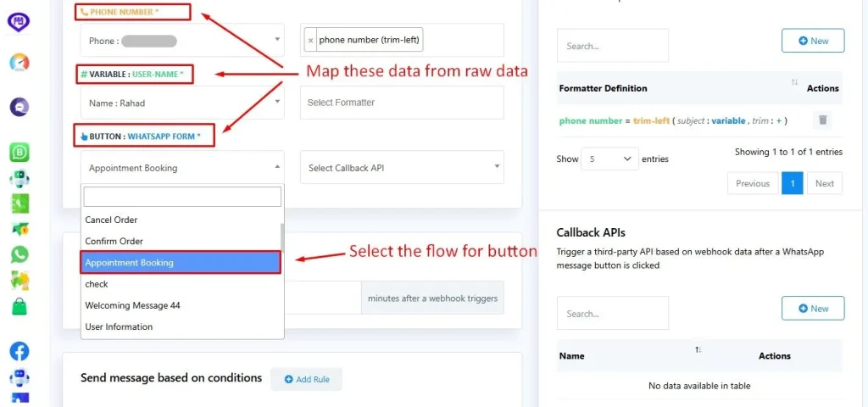The image size is (868, 407).
Task: Open the green shopping bag icon
Action: (19, 306)
